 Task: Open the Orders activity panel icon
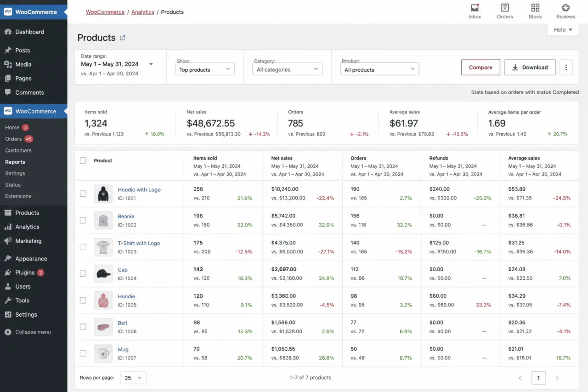tap(505, 8)
